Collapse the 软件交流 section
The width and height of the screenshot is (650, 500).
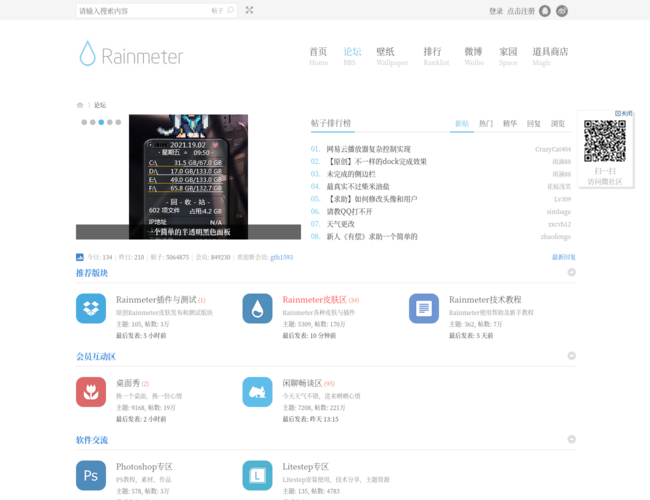pyautogui.click(x=571, y=439)
